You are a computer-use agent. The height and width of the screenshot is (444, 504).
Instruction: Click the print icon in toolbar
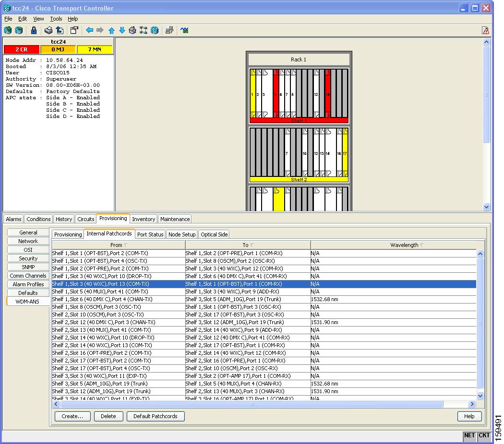point(48,30)
